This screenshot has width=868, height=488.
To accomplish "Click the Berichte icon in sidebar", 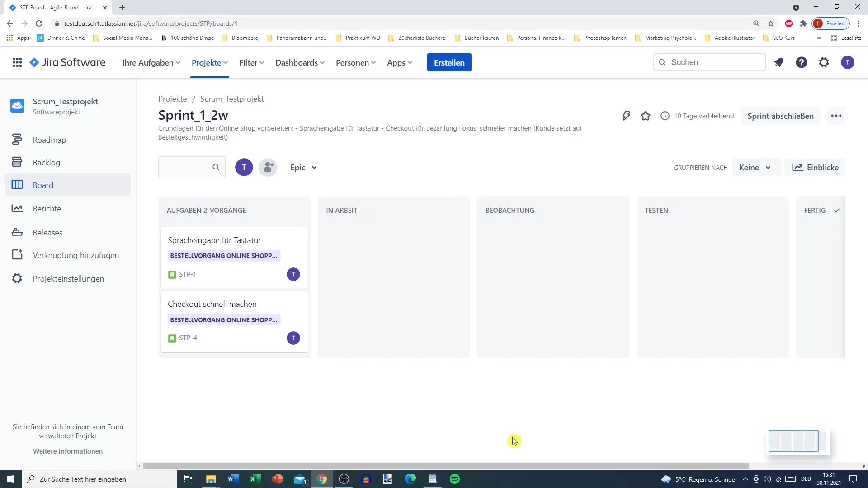I will point(17,208).
